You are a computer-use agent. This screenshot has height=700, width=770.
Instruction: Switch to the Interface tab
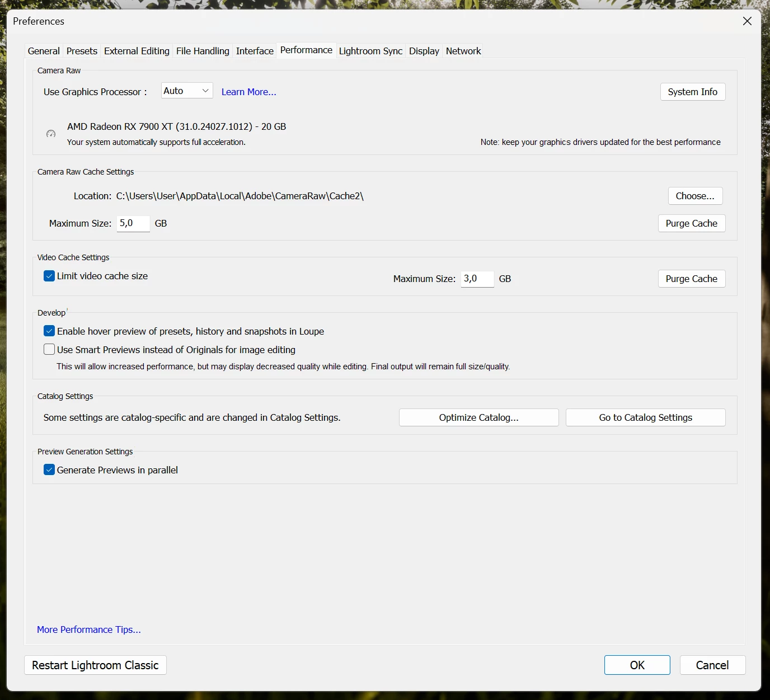tap(255, 51)
